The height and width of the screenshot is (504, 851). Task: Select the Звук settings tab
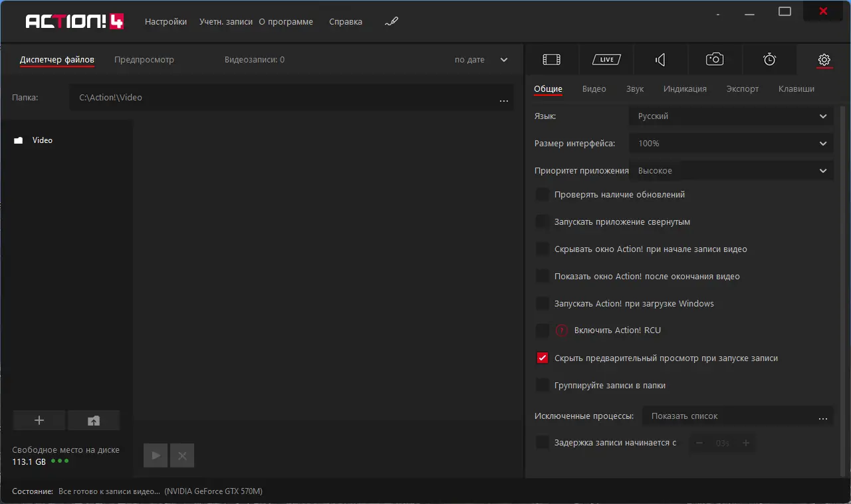635,89
